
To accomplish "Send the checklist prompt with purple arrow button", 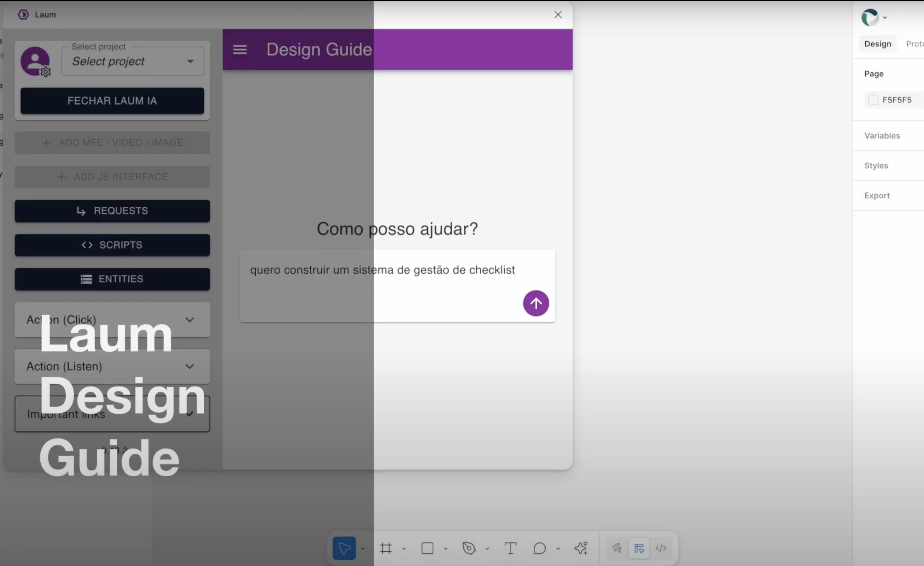I will click(x=536, y=303).
